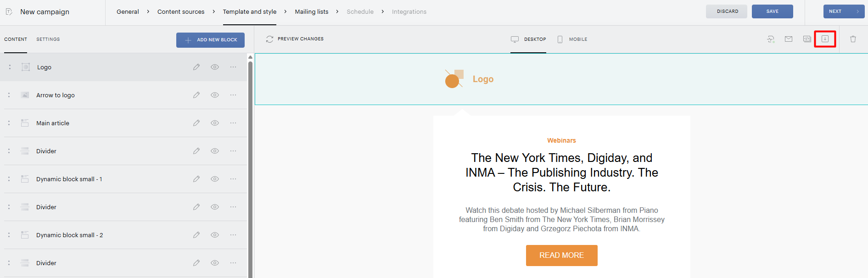Switch to the Settings tab

click(48, 39)
